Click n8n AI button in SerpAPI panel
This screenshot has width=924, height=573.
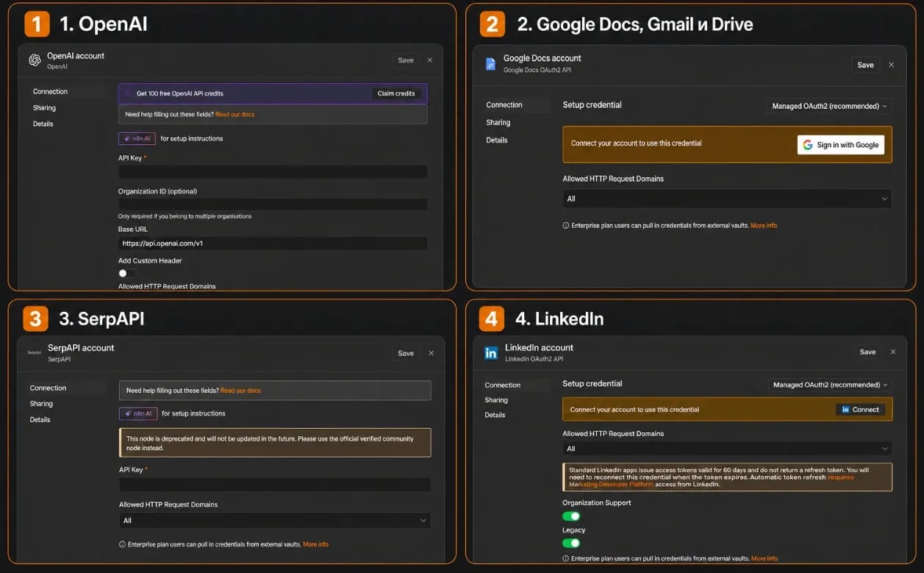138,413
